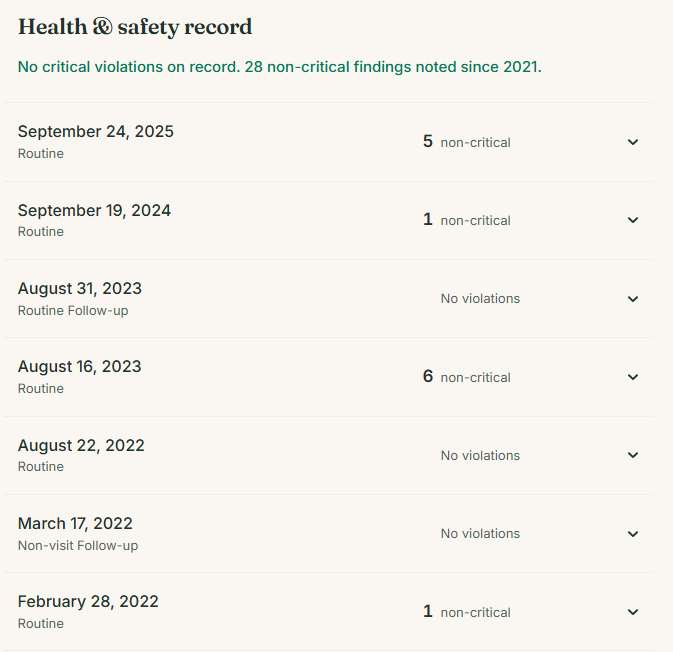Image resolution: width=673 pixels, height=652 pixels.
Task: Click "Routine" label under February 28, 2022
Action: tap(41, 624)
